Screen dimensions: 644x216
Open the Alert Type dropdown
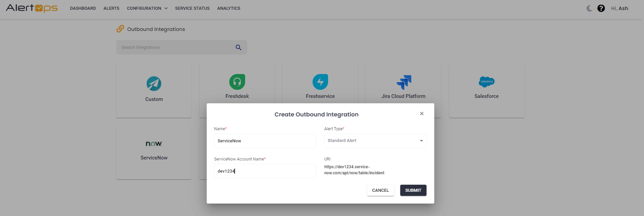coord(375,141)
